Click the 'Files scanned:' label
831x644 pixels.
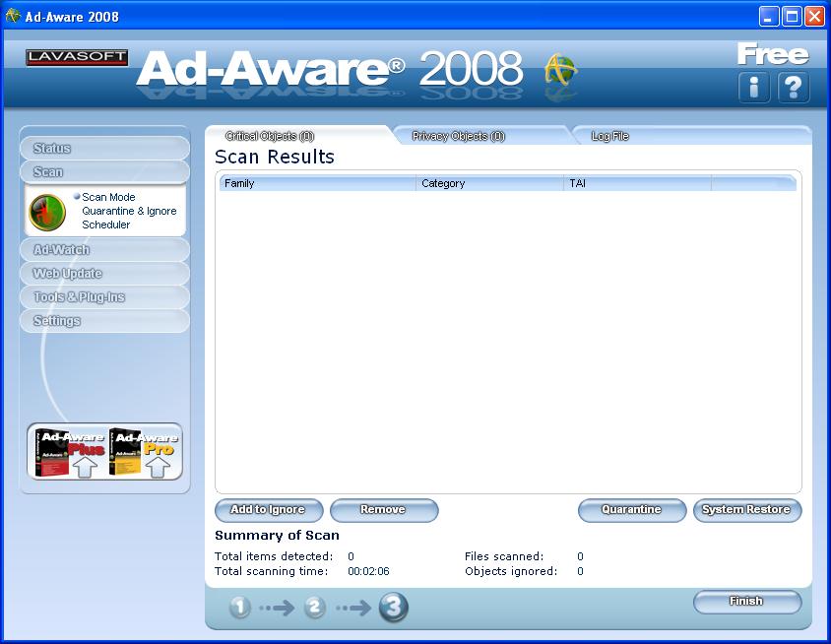coord(504,556)
